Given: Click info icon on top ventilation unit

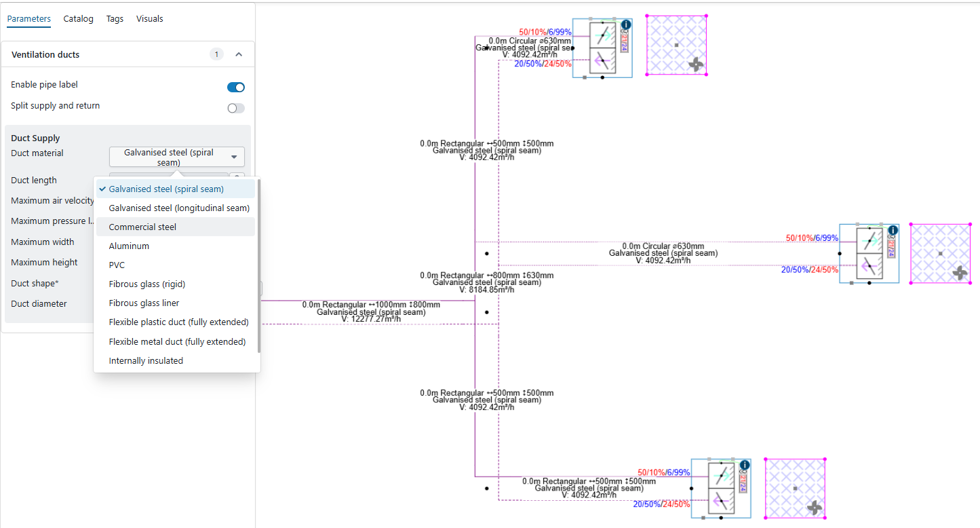Looking at the screenshot, I should coord(626,24).
